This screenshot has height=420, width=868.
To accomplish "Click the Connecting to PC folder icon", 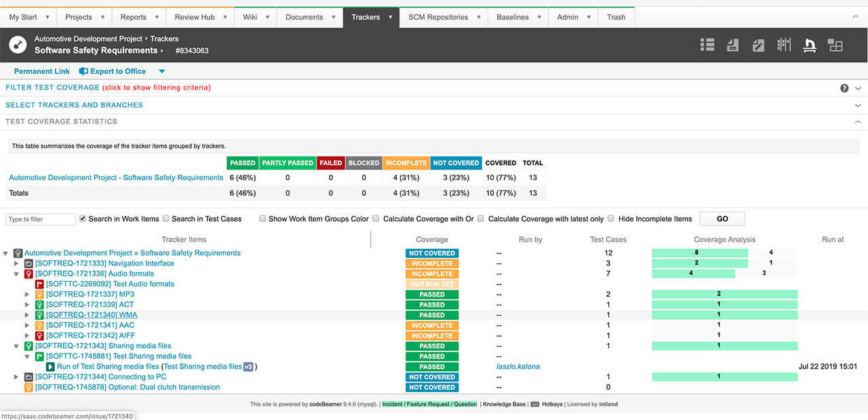I will point(29,377).
